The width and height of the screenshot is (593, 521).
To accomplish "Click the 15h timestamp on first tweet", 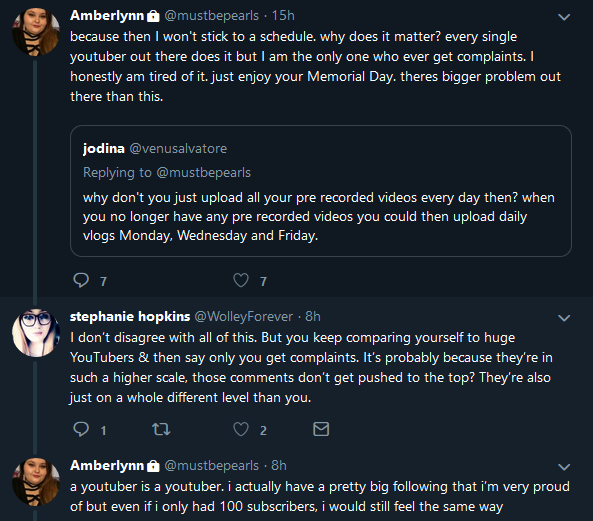I will (283, 16).
